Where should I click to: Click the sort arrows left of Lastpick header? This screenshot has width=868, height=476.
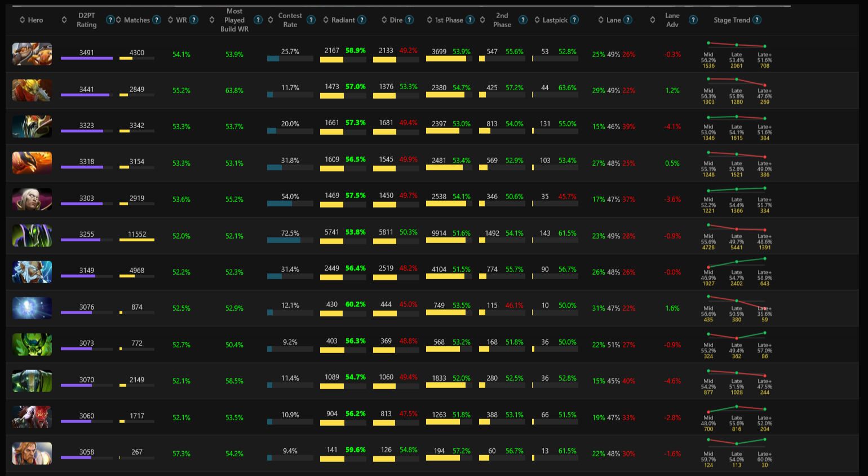[x=537, y=20]
